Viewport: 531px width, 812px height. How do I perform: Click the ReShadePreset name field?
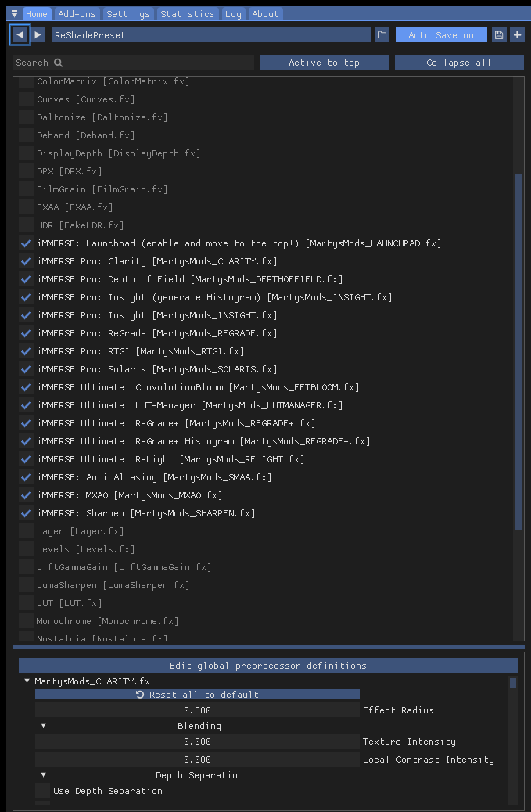click(x=211, y=34)
